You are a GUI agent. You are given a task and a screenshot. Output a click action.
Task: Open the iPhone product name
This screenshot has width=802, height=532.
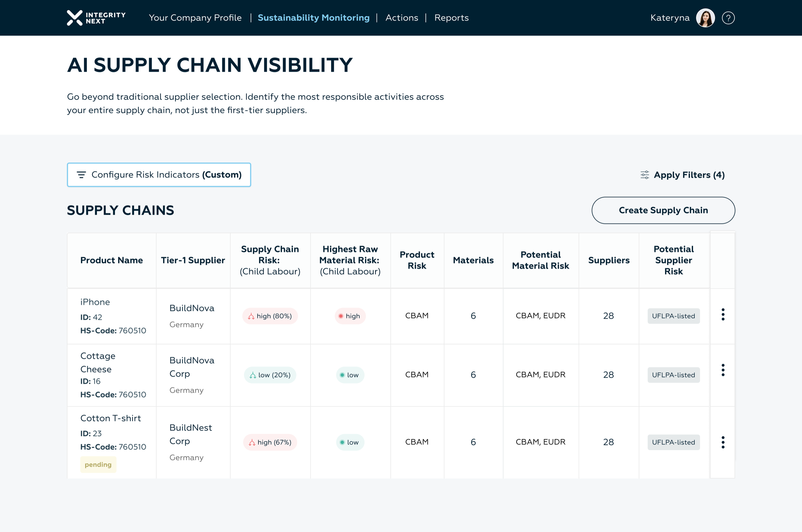click(x=95, y=302)
